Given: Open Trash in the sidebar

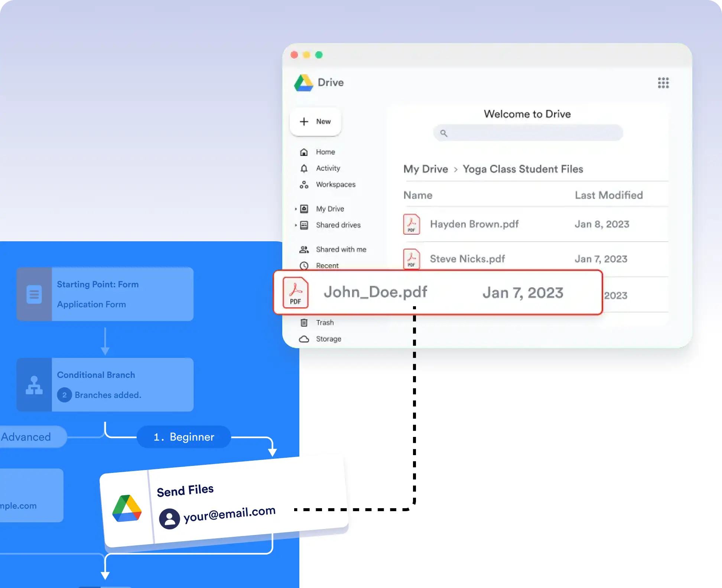Looking at the screenshot, I should (325, 323).
